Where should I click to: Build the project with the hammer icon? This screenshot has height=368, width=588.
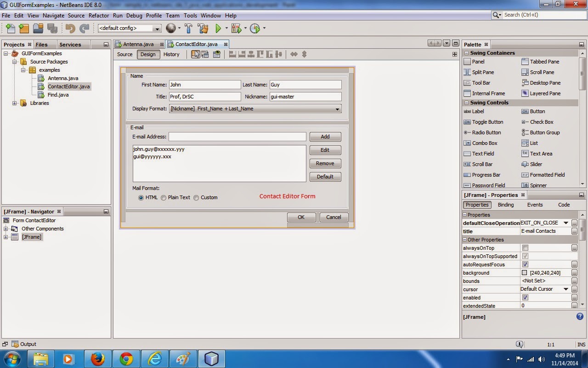click(188, 28)
